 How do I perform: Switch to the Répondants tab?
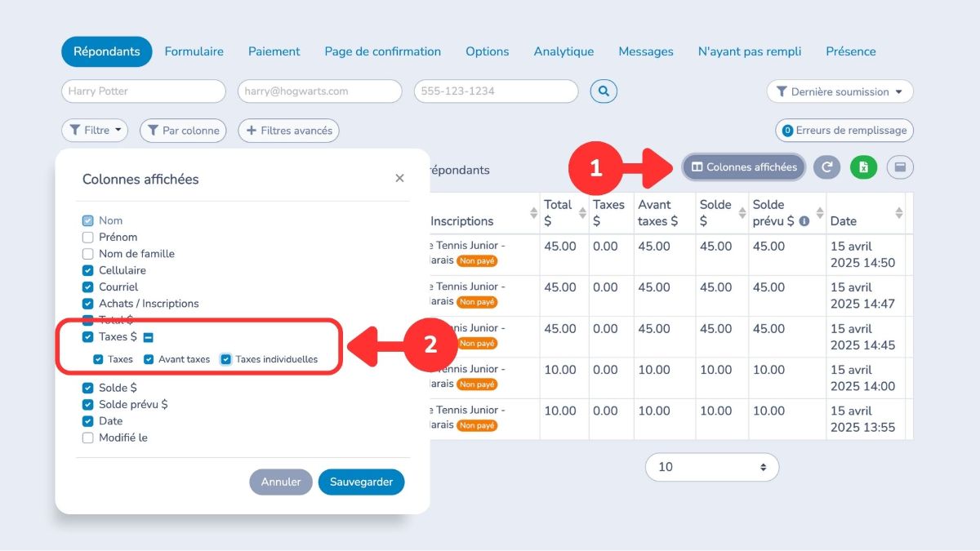click(x=106, y=51)
